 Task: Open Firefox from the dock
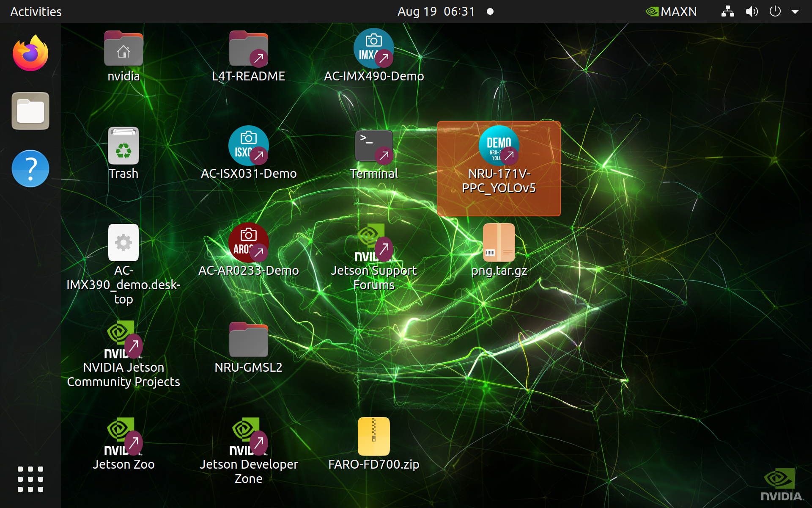[30, 54]
